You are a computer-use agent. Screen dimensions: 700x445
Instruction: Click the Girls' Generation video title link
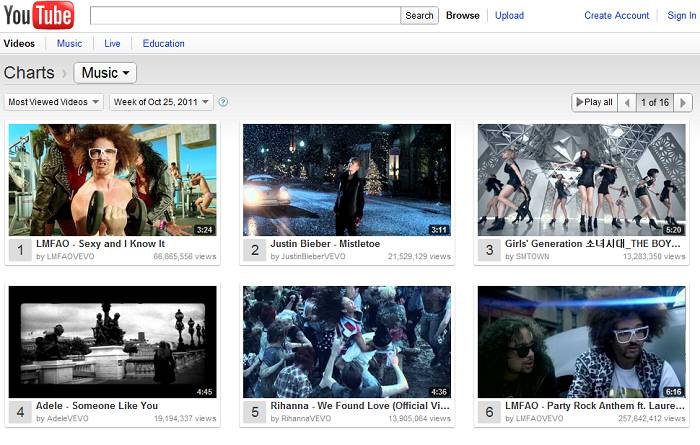coord(592,244)
